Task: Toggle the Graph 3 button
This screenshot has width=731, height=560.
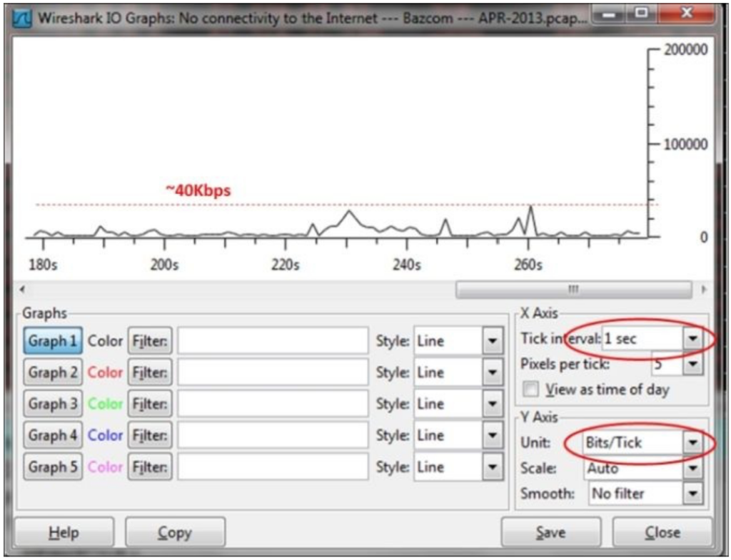Action: coord(53,404)
